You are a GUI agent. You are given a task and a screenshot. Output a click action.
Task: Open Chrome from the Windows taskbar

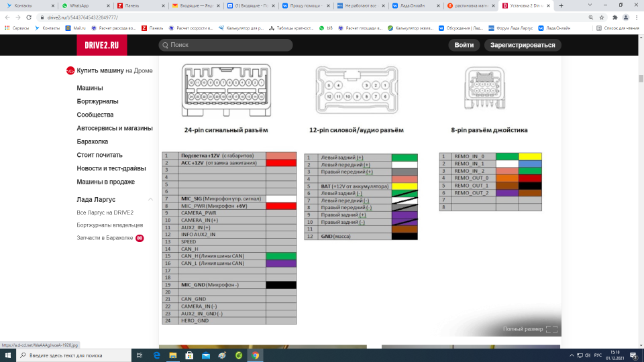tap(255, 355)
